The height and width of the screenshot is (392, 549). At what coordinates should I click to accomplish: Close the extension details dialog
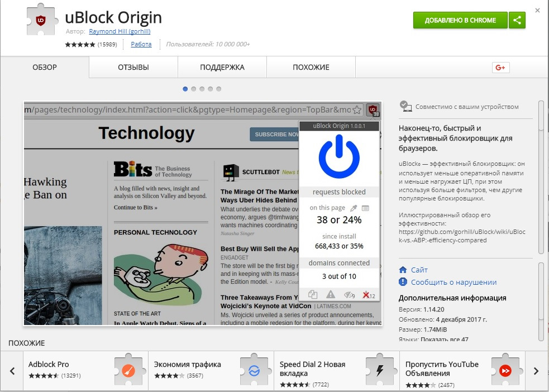(537, 10)
